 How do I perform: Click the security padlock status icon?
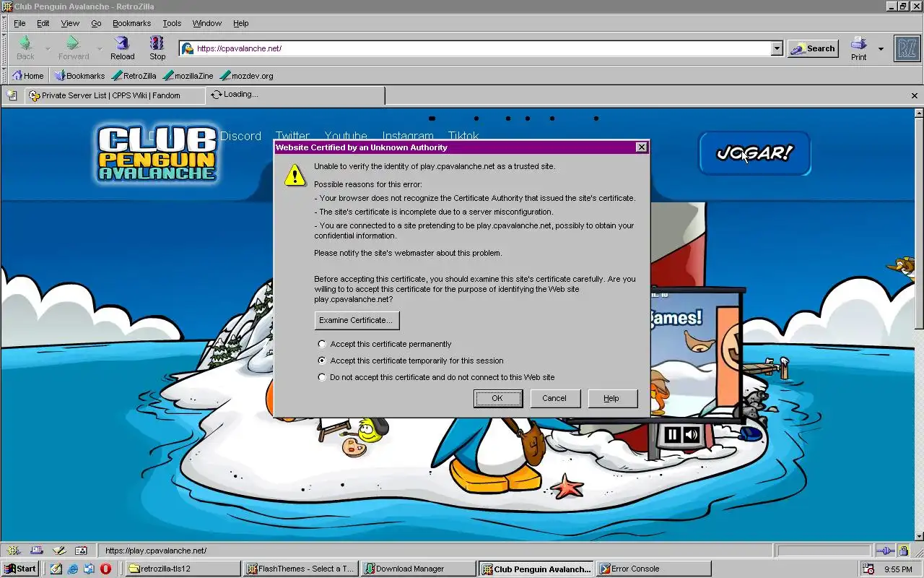[x=903, y=551]
